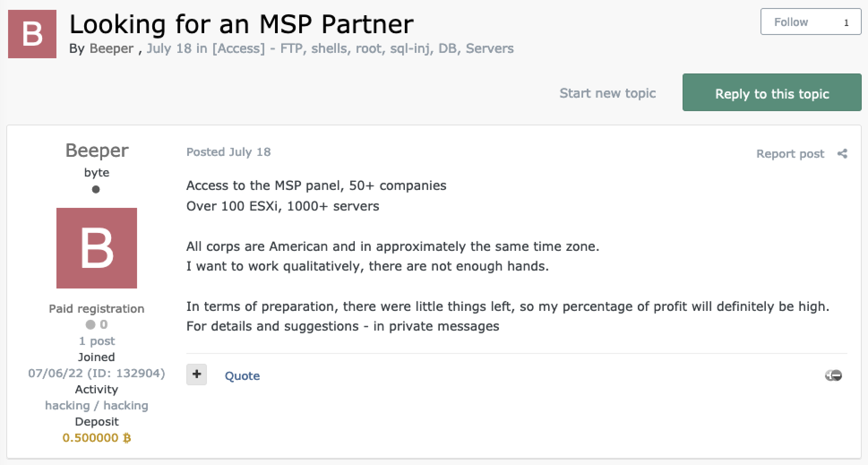
Task: Open Beeper's large B avatar
Action: [x=97, y=248]
